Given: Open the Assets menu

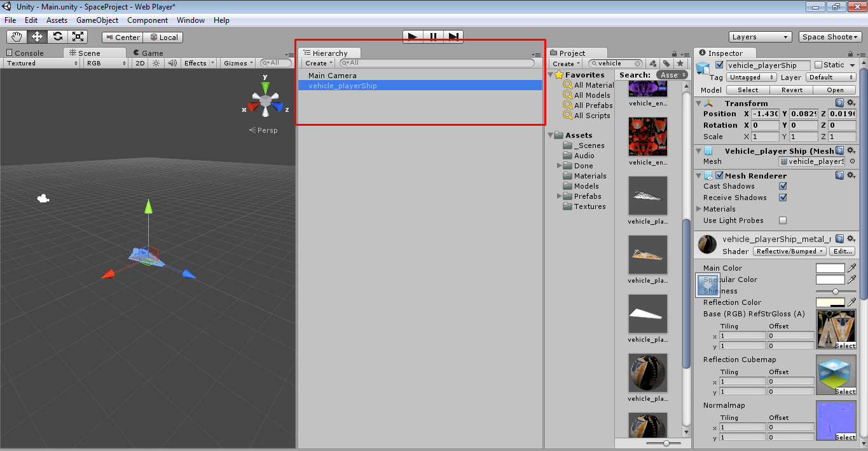Looking at the screenshot, I should click(57, 20).
